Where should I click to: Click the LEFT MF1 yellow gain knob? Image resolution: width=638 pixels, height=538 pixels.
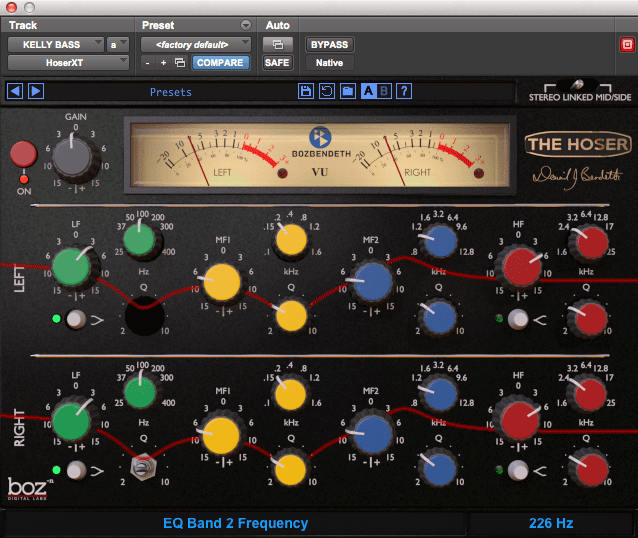222,282
